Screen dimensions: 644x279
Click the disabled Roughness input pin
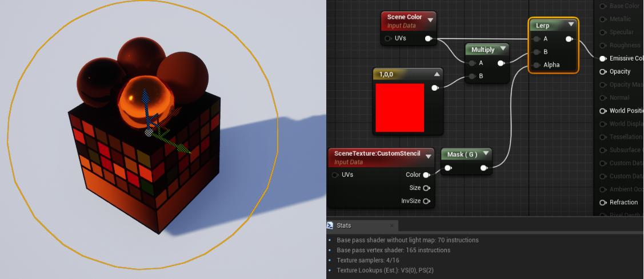coord(602,45)
